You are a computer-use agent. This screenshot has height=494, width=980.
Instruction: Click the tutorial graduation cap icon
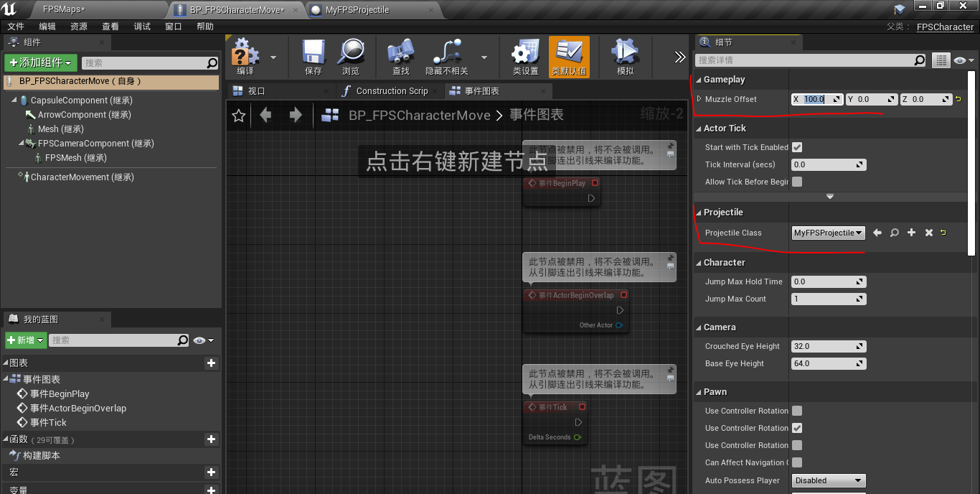[x=900, y=9]
